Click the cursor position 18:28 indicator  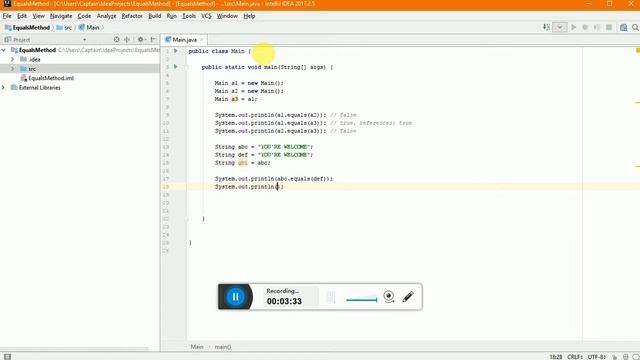556,357
